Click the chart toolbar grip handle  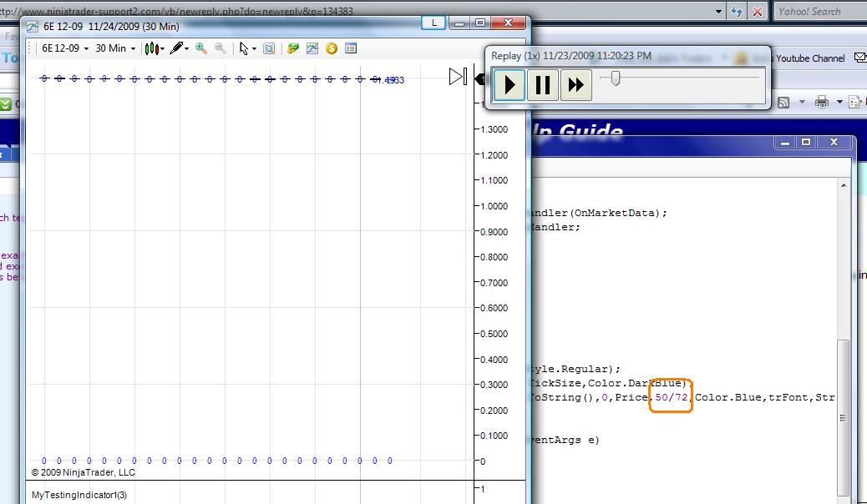[x=29, y=48]
